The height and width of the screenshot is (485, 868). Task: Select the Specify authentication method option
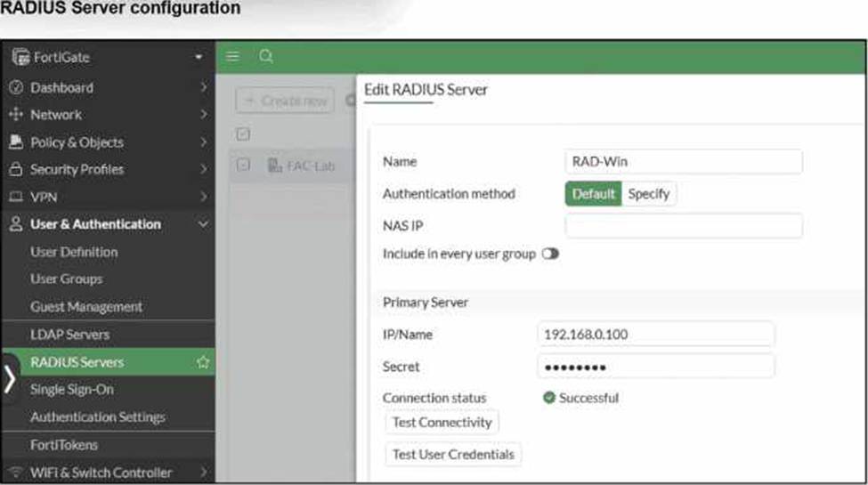[648, 194]
